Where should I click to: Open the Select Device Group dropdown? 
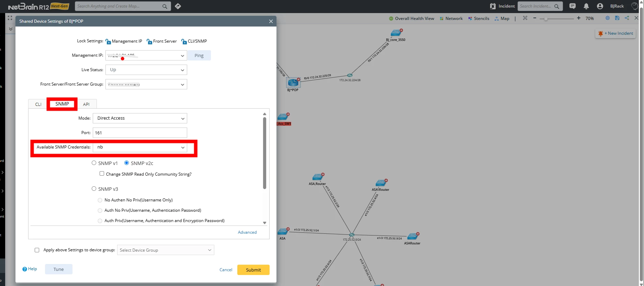166,250
